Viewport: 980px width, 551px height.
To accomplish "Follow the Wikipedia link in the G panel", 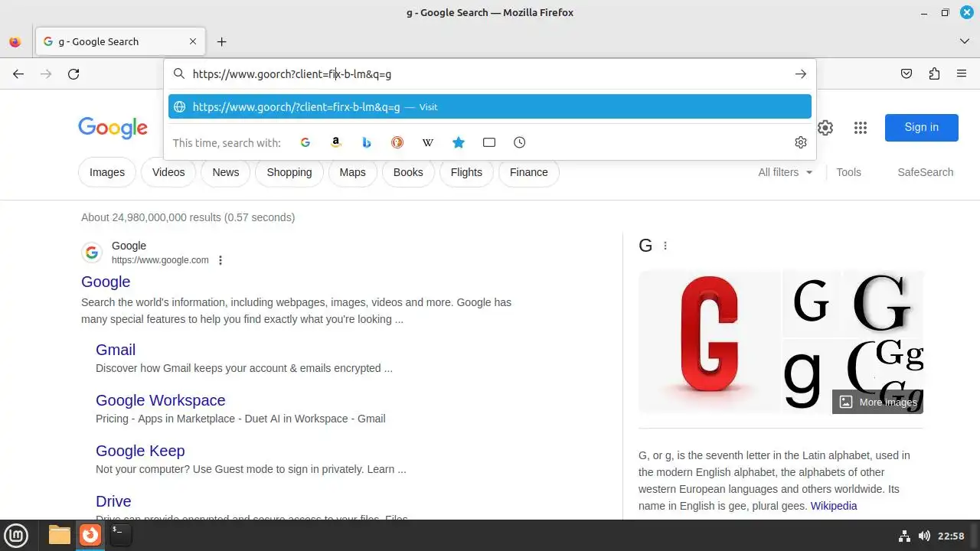I will point(834,506).
